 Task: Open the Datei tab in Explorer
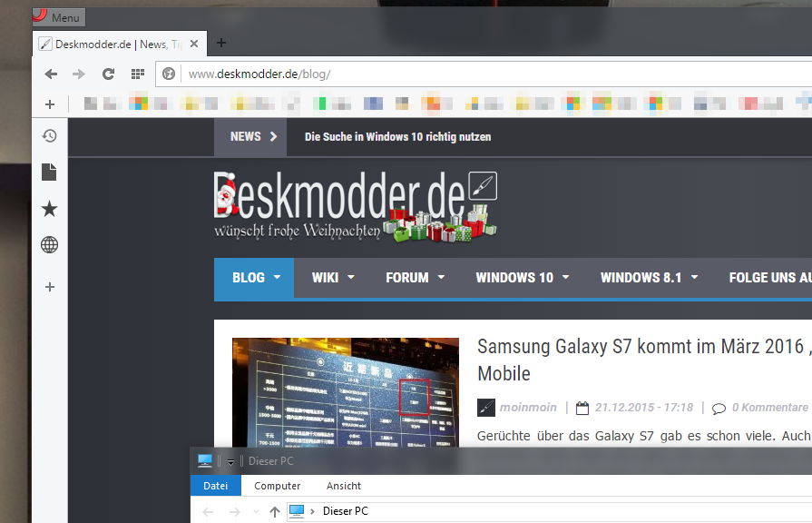pyautogui.click(x=215, y=486)
